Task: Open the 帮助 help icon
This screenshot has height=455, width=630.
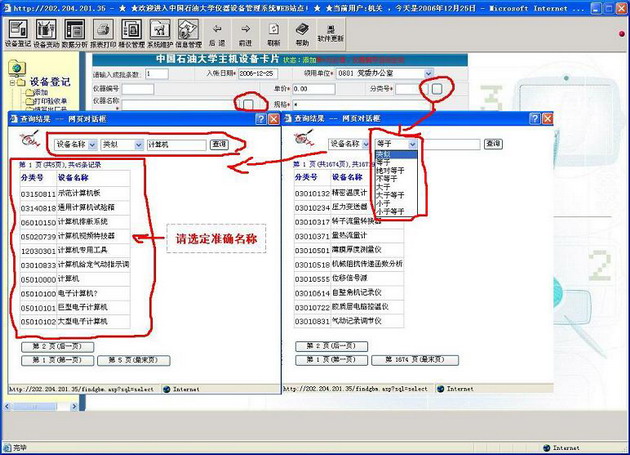Action: pyautogui.click(x=302, y=35)
